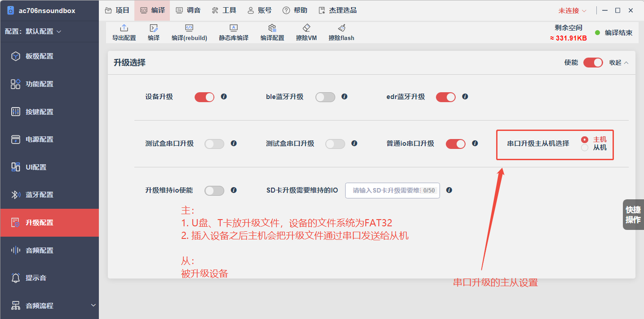The height and width of the screenshot is (319, 644).
Task: Click the 擦除VM eraser icon
Action: tap(306, 28)
